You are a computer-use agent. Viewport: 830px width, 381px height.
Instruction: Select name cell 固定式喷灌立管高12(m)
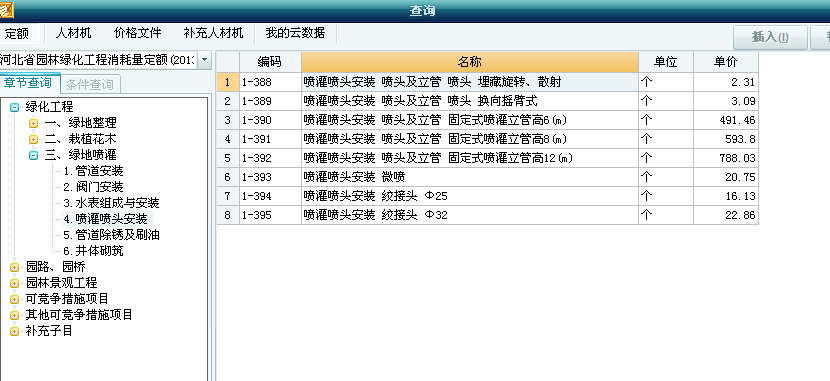click(x=470, y=158)
